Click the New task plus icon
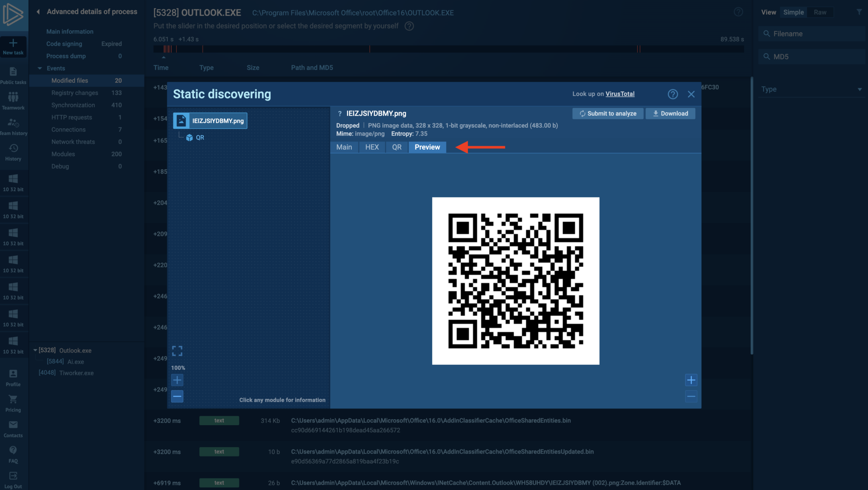Viewport: 868px width, 490px height. (x=13, y=43)
